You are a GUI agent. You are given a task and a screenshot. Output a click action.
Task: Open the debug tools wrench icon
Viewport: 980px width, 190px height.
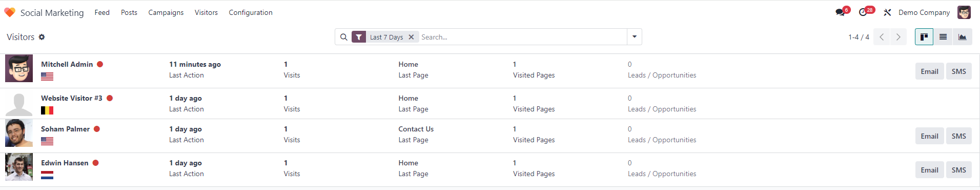pyautogui.click(x=887, y=12)
